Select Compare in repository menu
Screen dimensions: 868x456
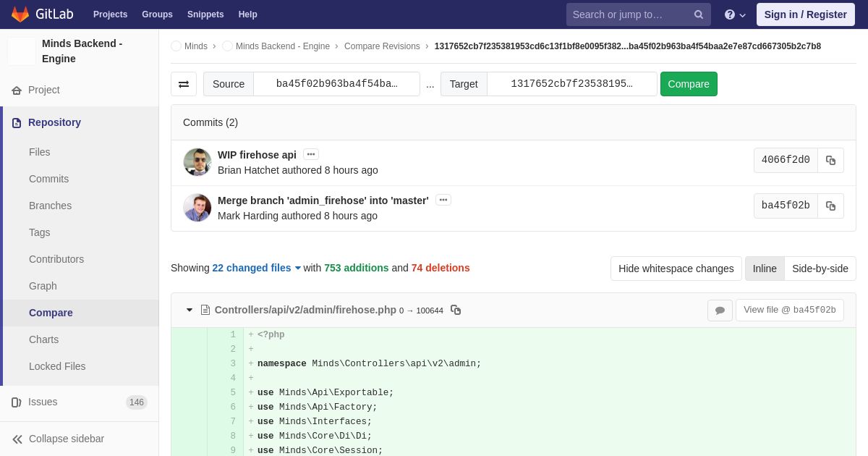pos(51,313)
